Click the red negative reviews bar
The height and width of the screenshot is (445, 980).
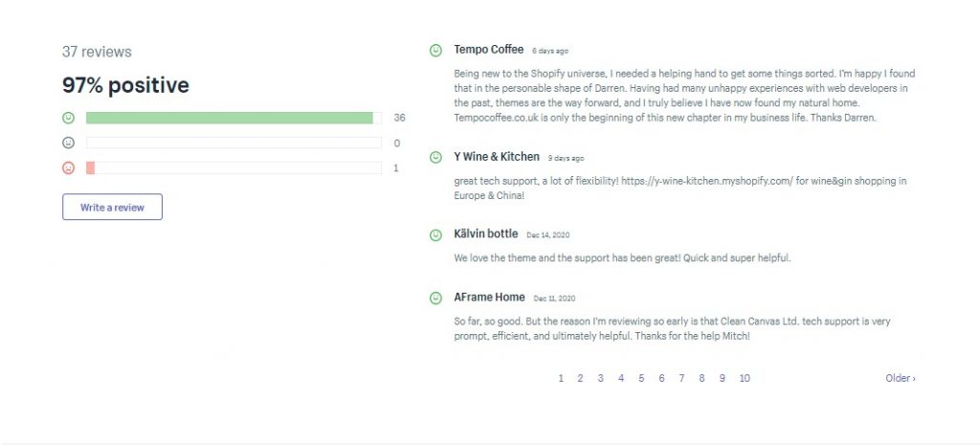(x=234, y=167)
